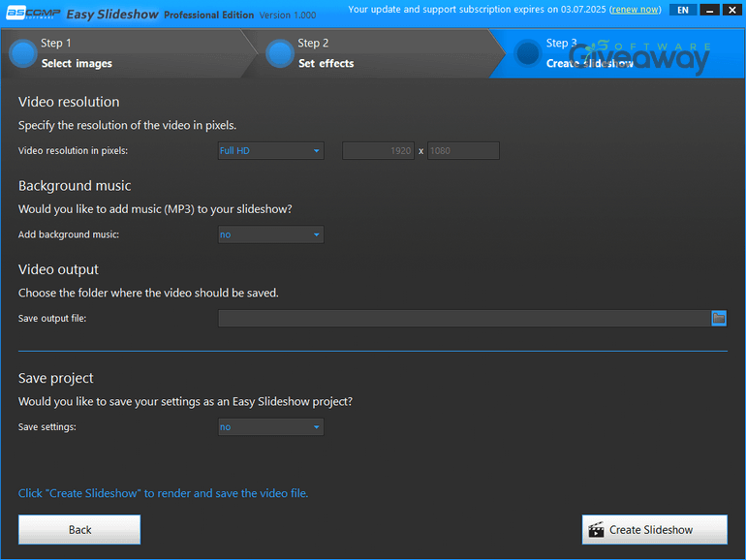
Task: Follow the renew now link
Action: 636,10
